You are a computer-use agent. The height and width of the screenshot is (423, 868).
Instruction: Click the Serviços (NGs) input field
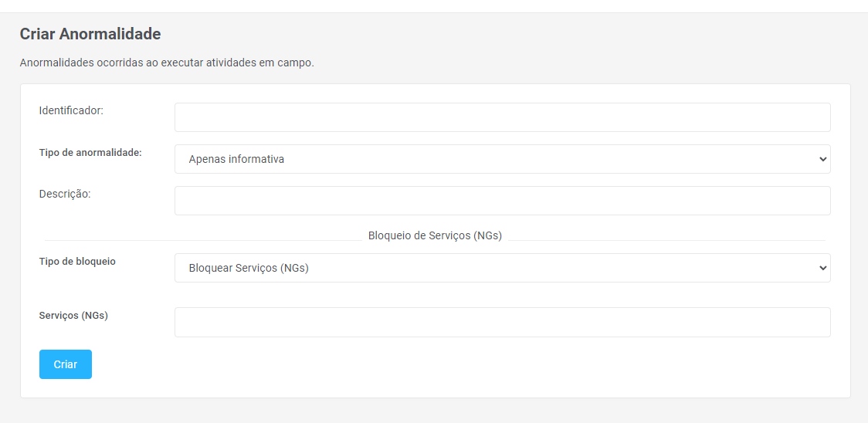502,323
